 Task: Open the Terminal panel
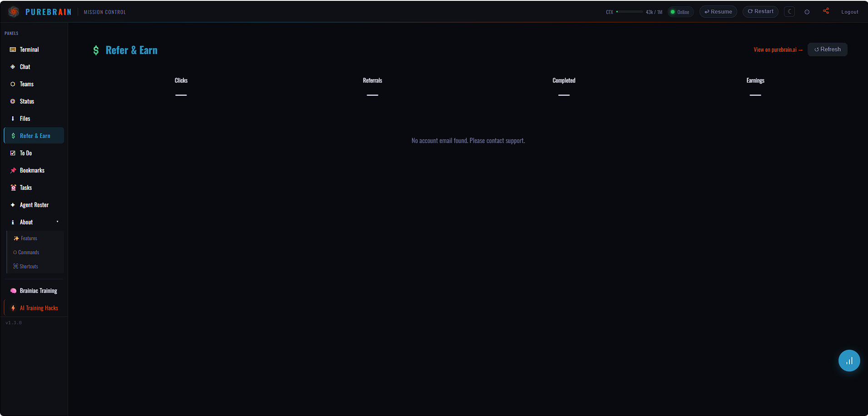click(34, 50)
